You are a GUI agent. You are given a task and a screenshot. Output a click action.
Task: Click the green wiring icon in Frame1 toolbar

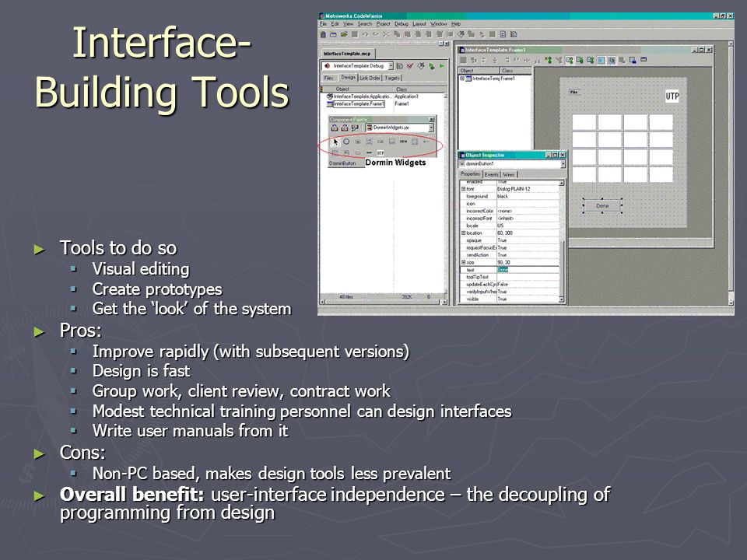click(549, 60)
